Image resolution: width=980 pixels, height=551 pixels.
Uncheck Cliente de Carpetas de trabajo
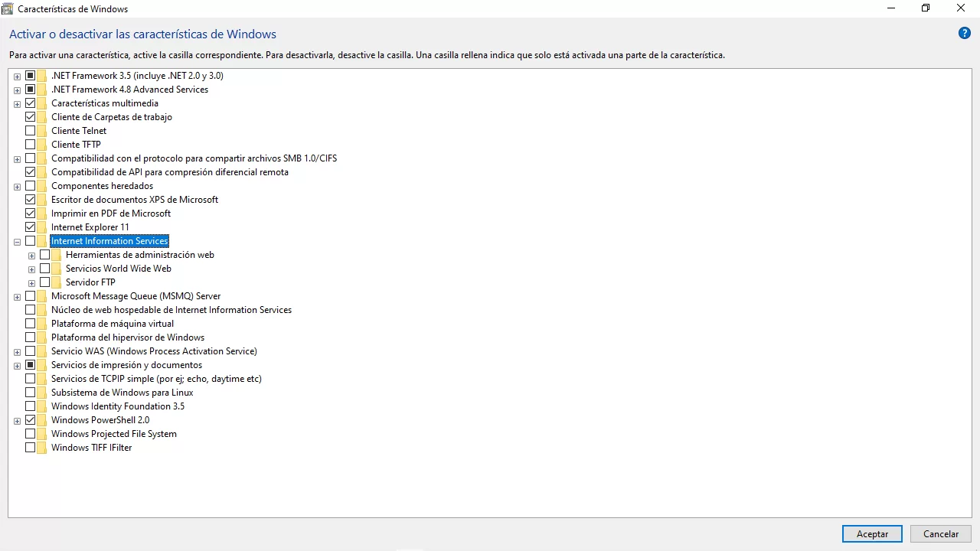[x=31, y=117]
